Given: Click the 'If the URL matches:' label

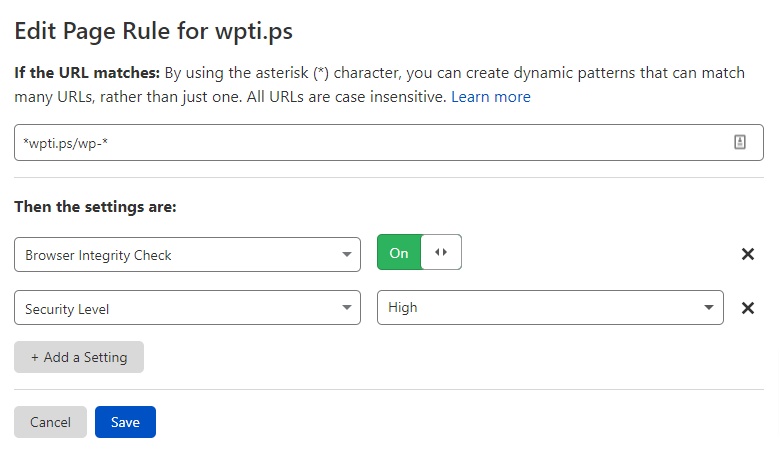Looking at the screenshot, I should tap(87, 73).
